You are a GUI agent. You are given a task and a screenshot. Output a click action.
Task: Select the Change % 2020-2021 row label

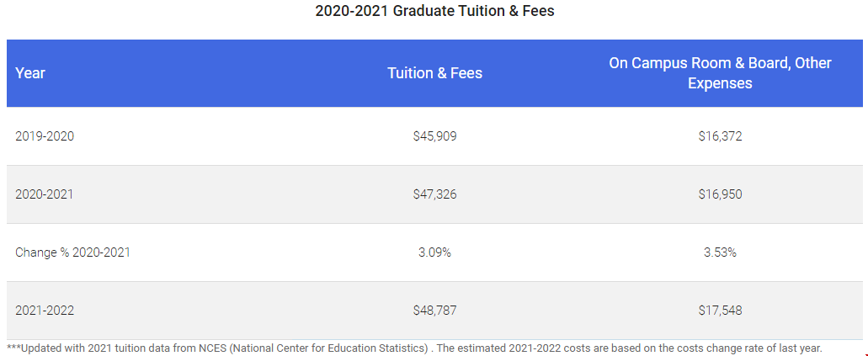point(72,253)
